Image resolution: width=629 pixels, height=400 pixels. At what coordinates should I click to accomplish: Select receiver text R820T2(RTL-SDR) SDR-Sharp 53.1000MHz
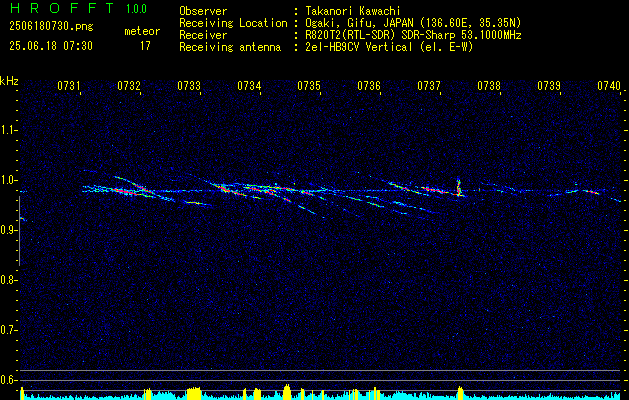point(413,35)
